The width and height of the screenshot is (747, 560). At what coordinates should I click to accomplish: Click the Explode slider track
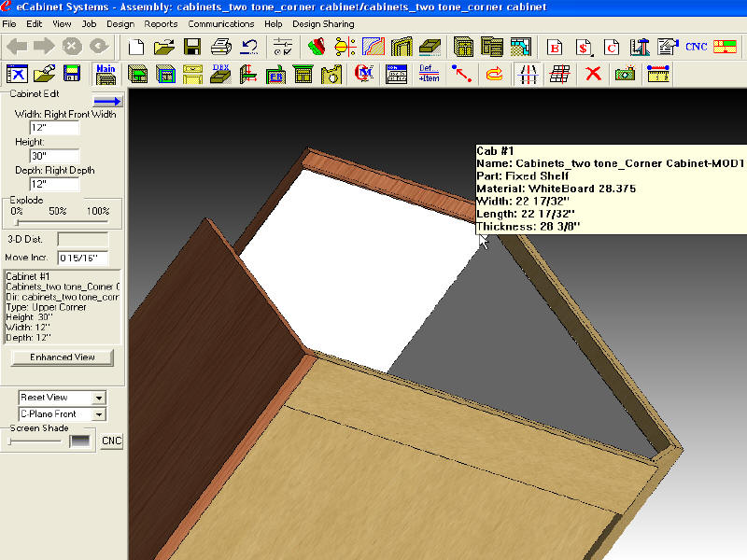[62, 222]
